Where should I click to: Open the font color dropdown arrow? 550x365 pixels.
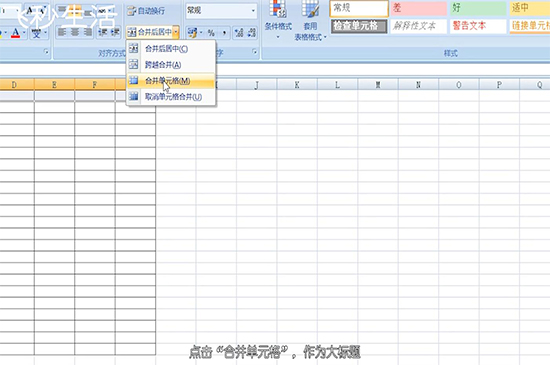(x=24, y=33)
